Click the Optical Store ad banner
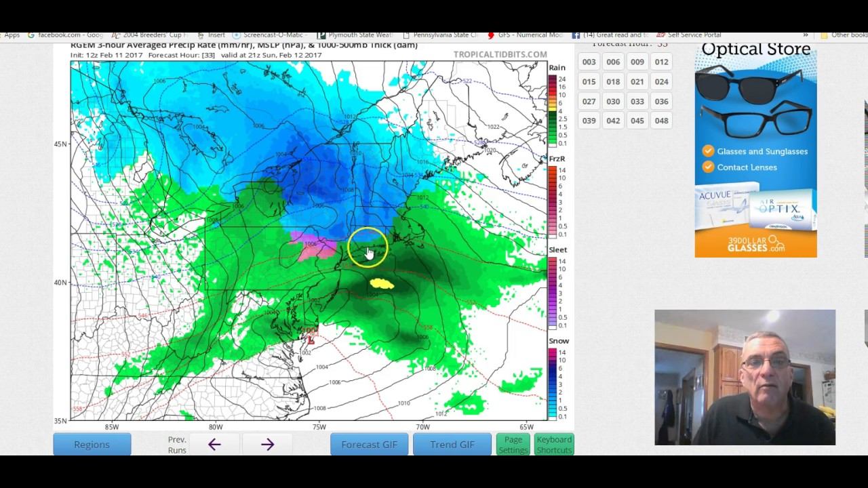Viewport: 868px width, 488px height. tap(755, 150)
